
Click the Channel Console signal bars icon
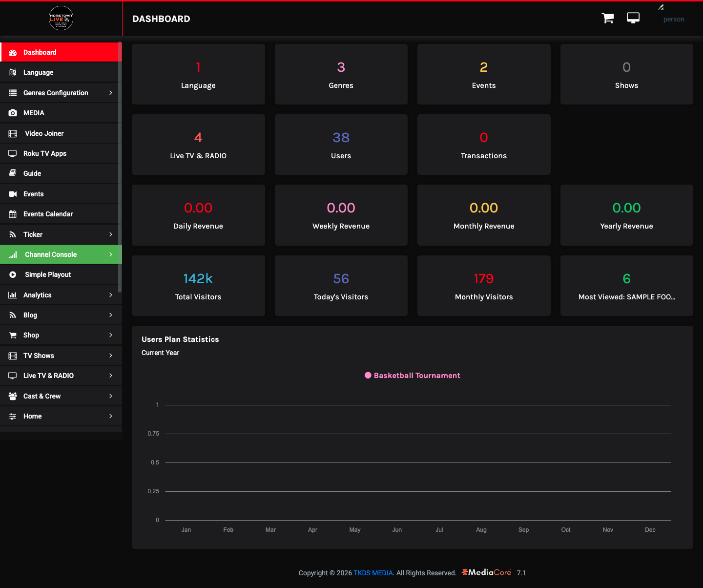(x=13, y=254)
